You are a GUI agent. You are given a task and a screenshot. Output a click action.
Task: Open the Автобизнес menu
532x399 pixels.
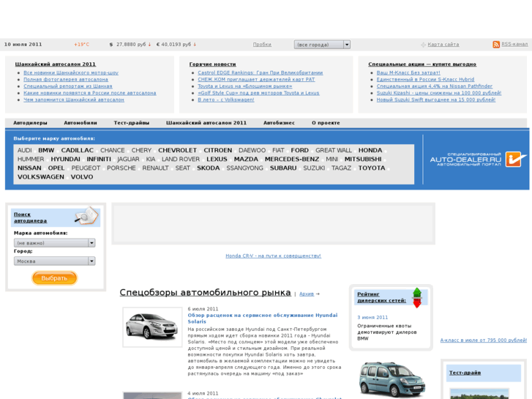coord(279,123)
